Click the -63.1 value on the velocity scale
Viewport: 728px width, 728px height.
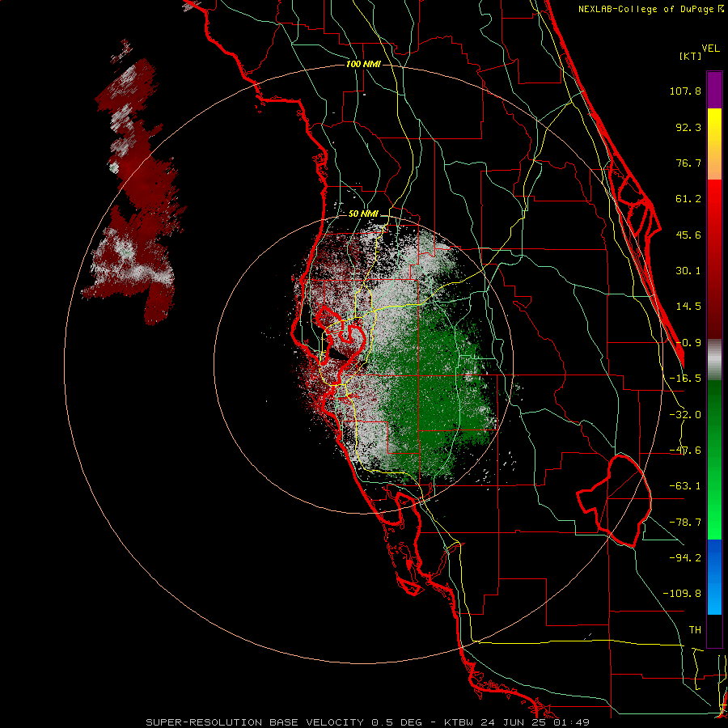685,486
